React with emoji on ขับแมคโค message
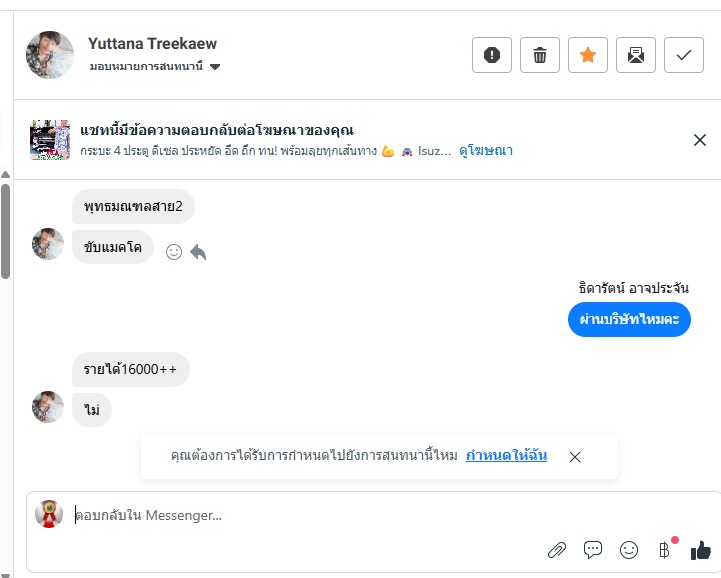721x578 pixels. pyautogui.click(x=174, y=252)
